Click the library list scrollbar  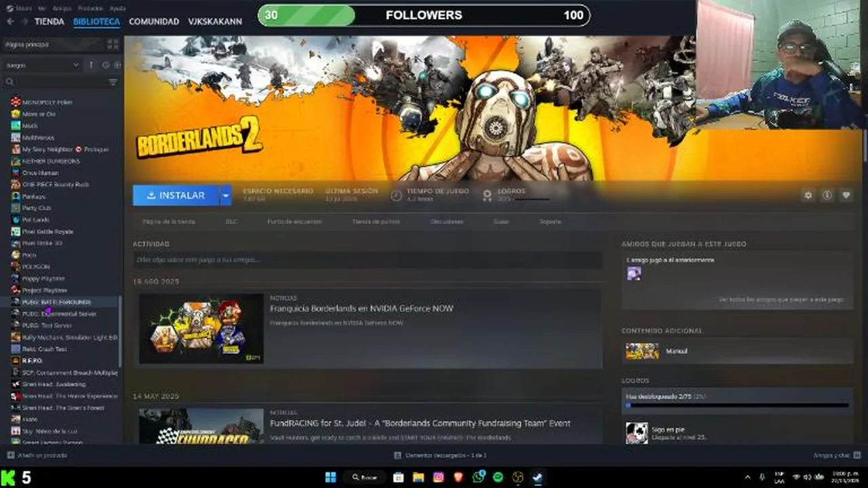click(121, 332)
